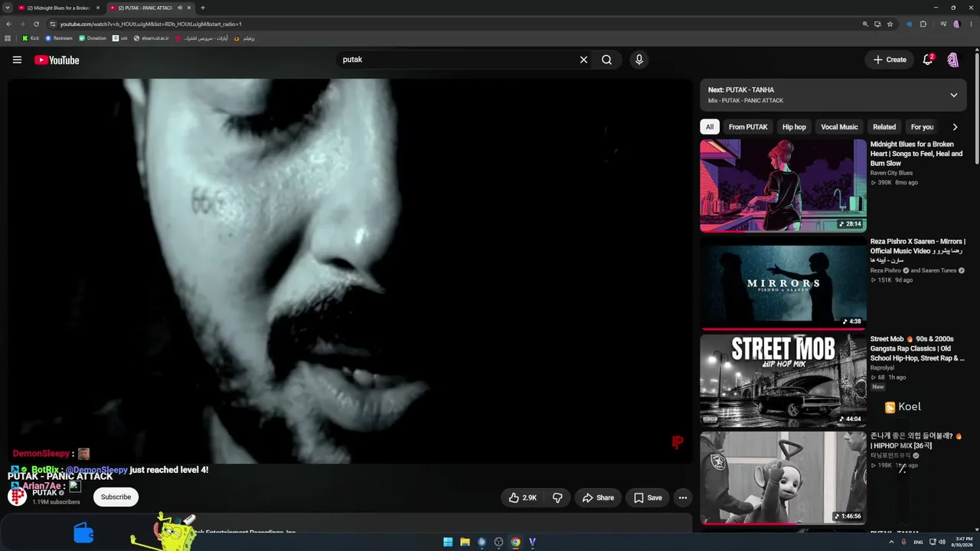Screen dimensions: 980x551
Task: Open File Explorer from the taskbar
Action: coord(465,542)
